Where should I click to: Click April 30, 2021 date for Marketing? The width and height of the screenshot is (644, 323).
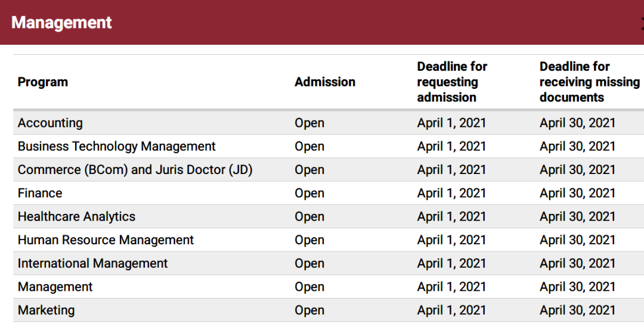tap(577, 310)
